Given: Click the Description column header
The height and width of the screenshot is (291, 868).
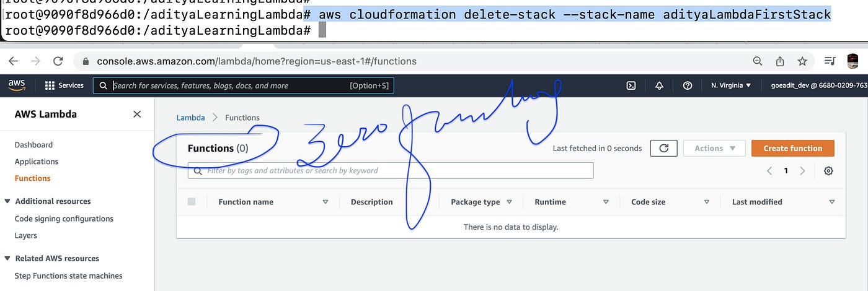Looking at the screenshot, I should tap(371, 202).
